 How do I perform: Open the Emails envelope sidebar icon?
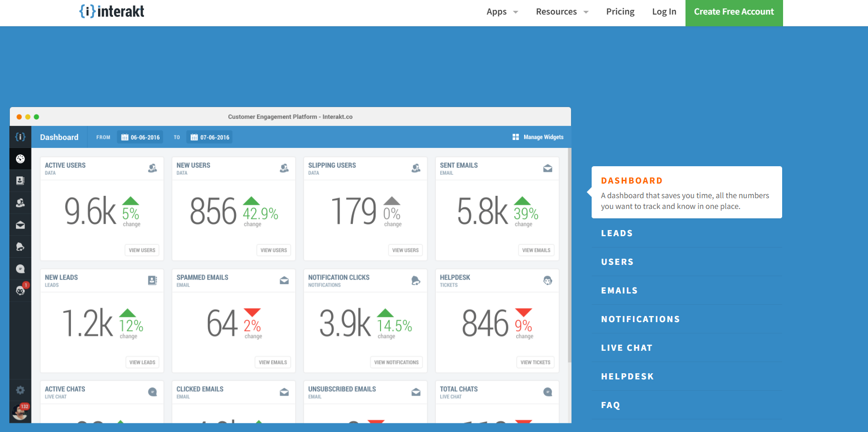20,225
